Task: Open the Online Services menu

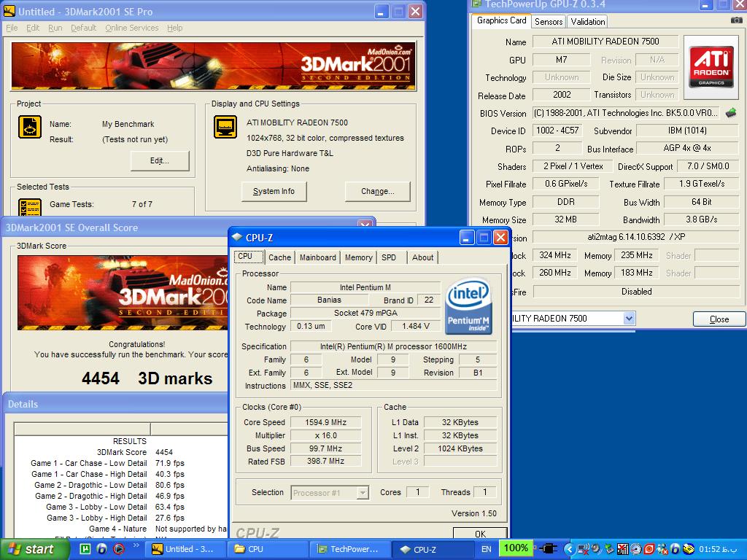Action: 132,28
